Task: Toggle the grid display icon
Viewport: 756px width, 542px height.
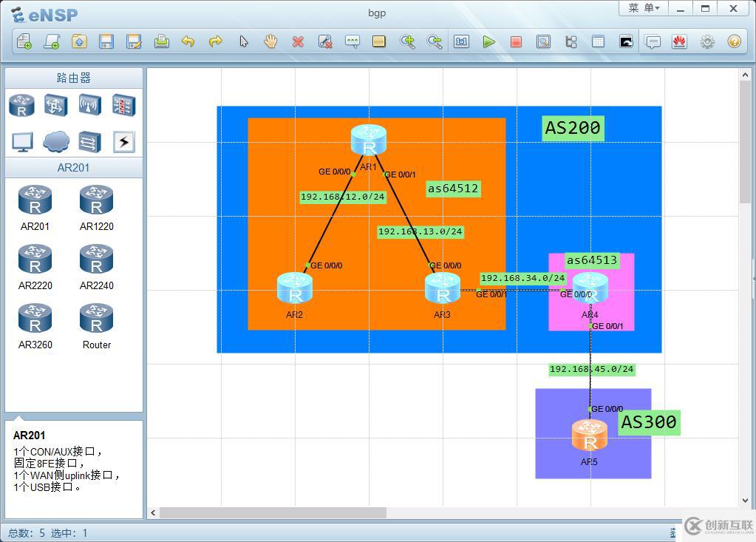Action: tap(598, 42)
